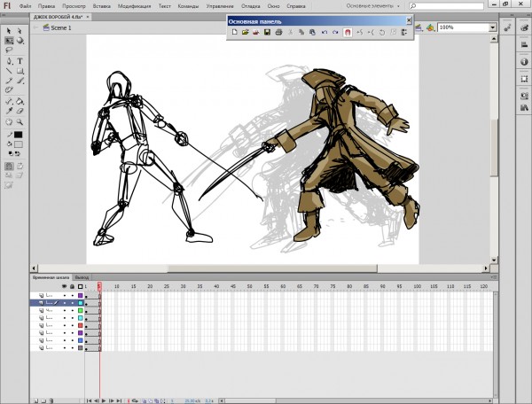
Task: Pick the Zoom magnifier tool
Action: click(20, 120)
